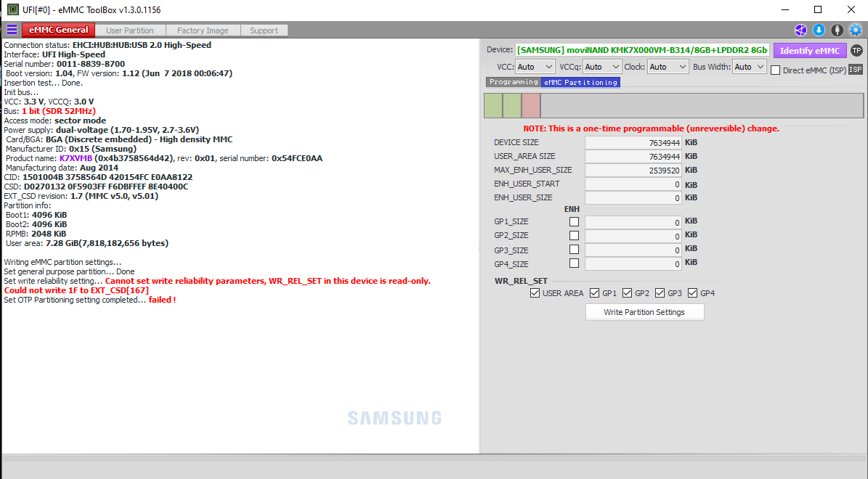Click the 'User area: 7.28 GiB' log line
This screenshot has height=479, width=868.
[87, 243]
